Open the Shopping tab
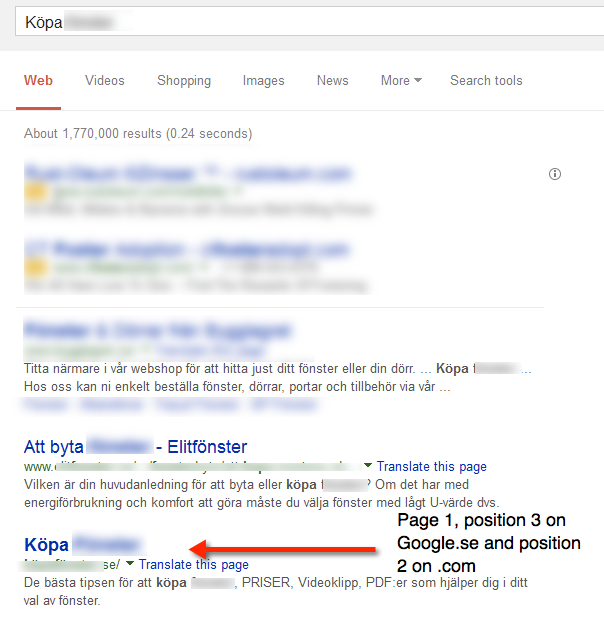The image size is (604, 629). [x=184, y=81]
